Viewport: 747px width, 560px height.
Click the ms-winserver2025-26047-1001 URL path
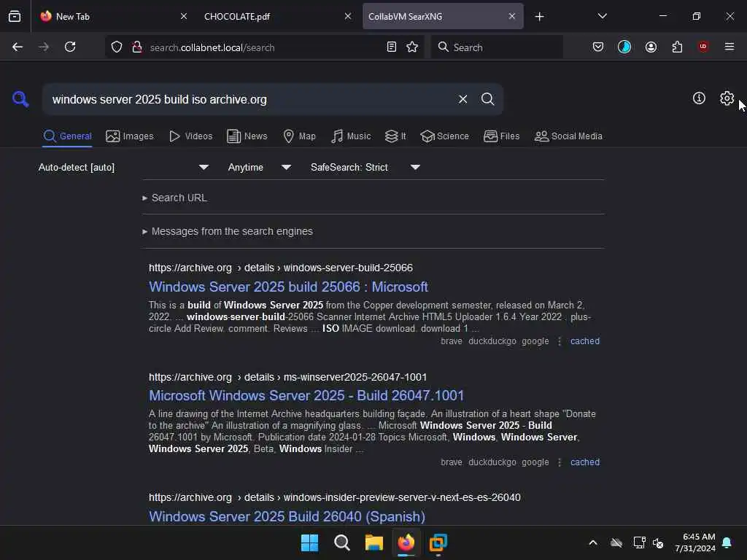(355, 377)
